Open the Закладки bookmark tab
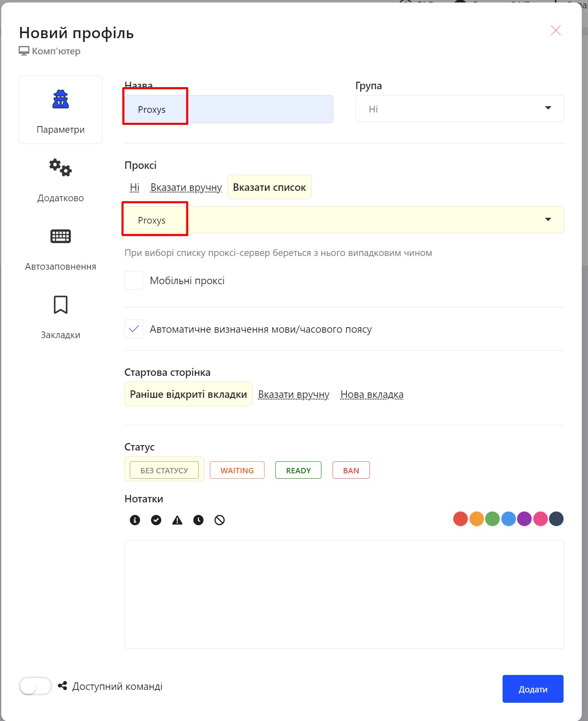This screenshot has width=588, height=721. [x=61, y=317]
